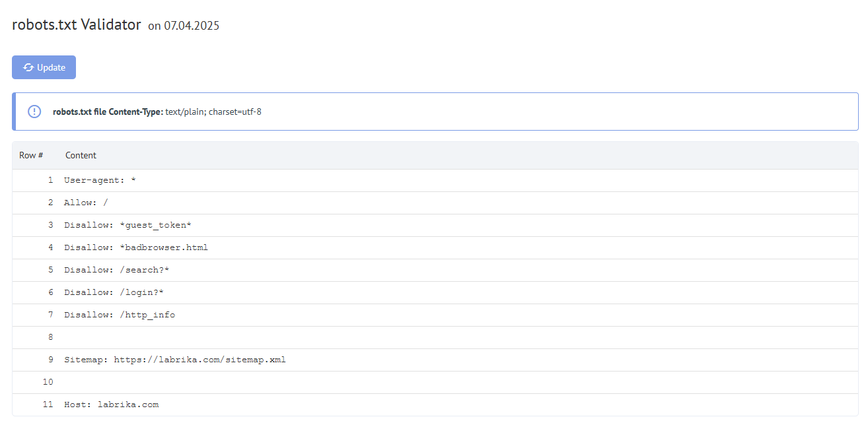Select the 'Disallow: /search?*' line
This screenshot has height=421, width=868.
[116, 270]
